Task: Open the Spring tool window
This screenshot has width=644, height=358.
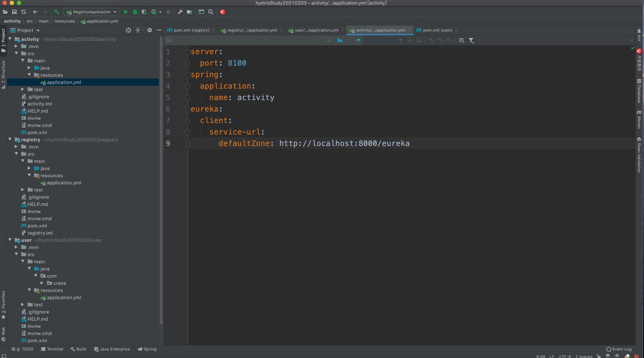Action: pos(147,349)
